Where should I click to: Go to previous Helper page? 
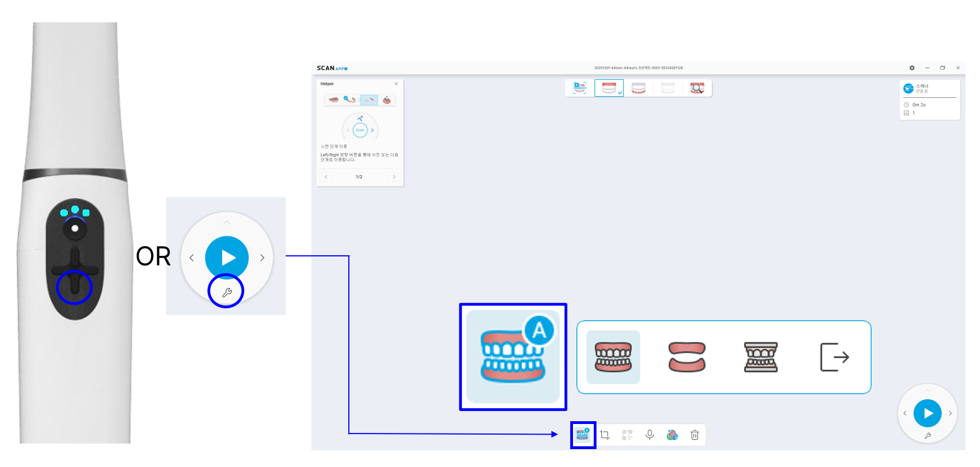[x=326, y=177]
